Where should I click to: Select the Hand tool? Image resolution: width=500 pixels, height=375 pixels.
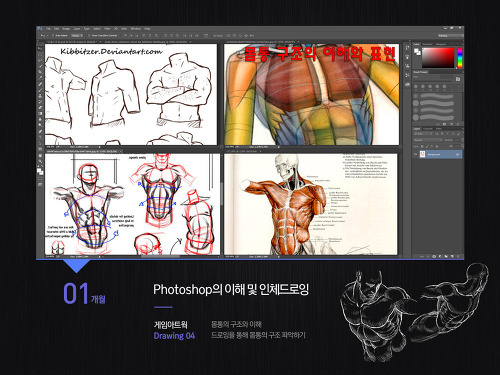[40, 156]
